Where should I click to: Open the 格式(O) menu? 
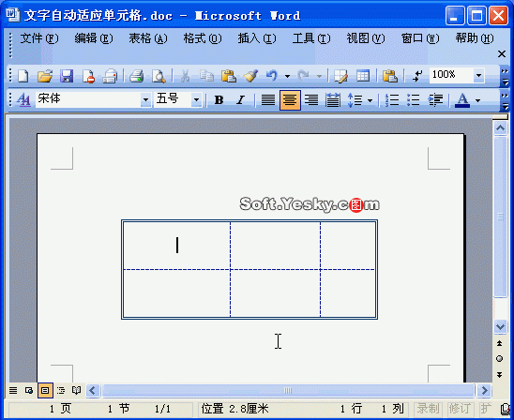point(203,38)
